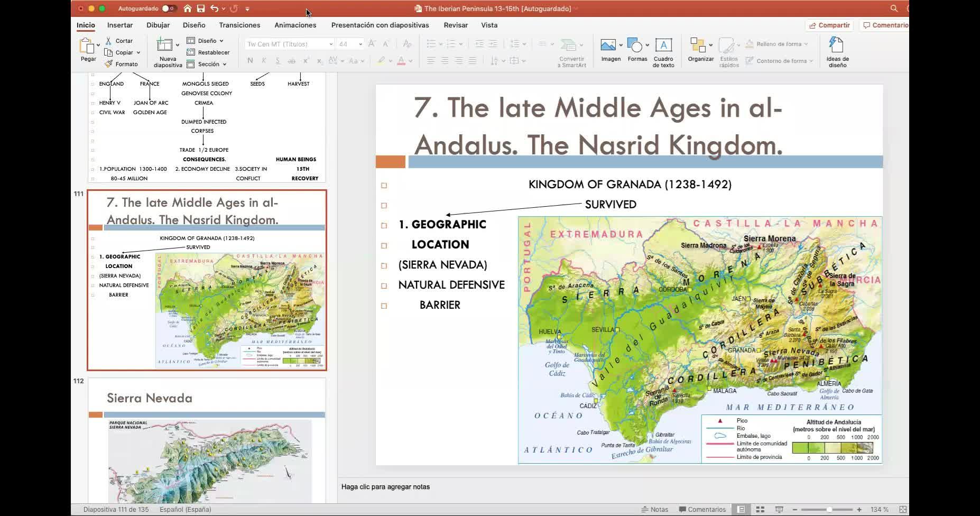
Task: Switch to slide sorter view icon
Action: (760, 509)
